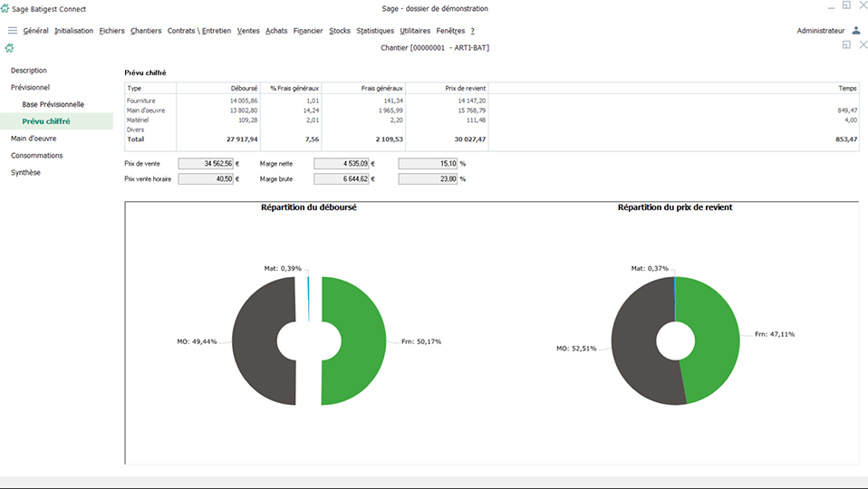Open the ? help menu
The width and height of the screenshot is (868, 489).
click(x=473, y=31)
